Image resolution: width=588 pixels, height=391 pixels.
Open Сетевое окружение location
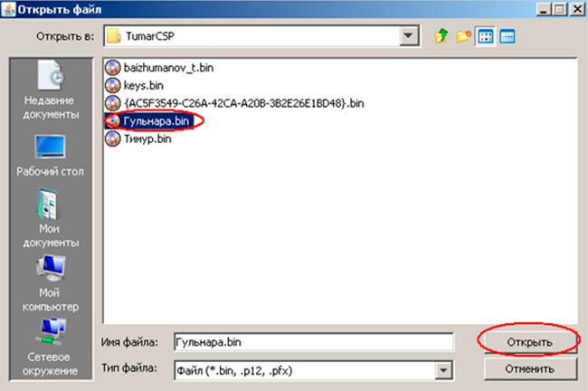tap(51, 347)
